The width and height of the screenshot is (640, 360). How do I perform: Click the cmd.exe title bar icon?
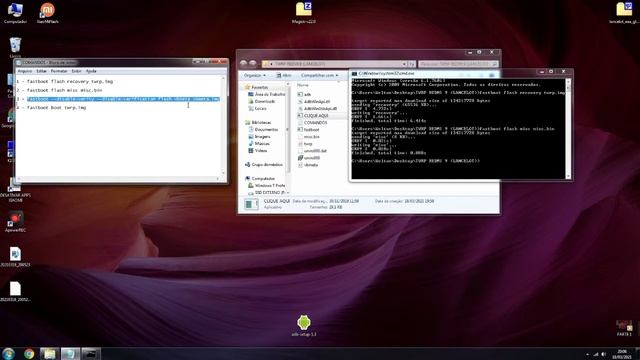[354, 73]
